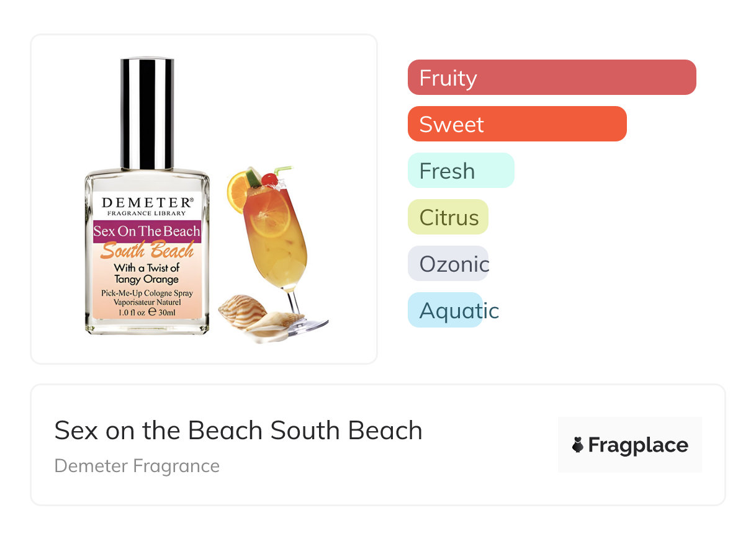Screen dimensions: 756x536
Task: Open the Demeter Fragrance brand link
Action: (x=137, y=466)
